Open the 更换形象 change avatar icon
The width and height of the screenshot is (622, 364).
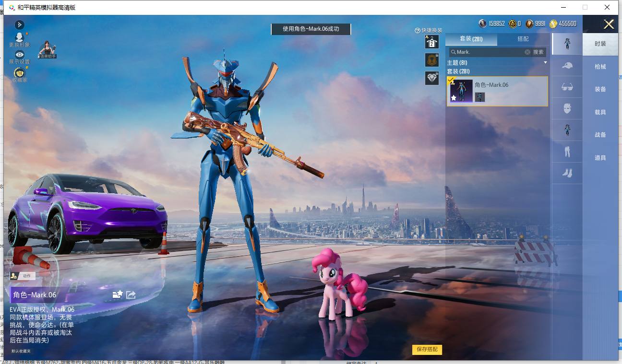point(19,37)
